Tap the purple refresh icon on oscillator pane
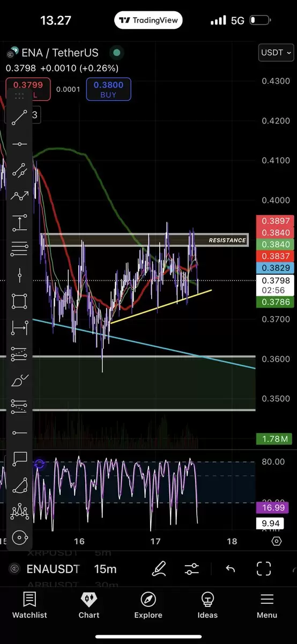This screenshot has height=644, width=297. 39,464
